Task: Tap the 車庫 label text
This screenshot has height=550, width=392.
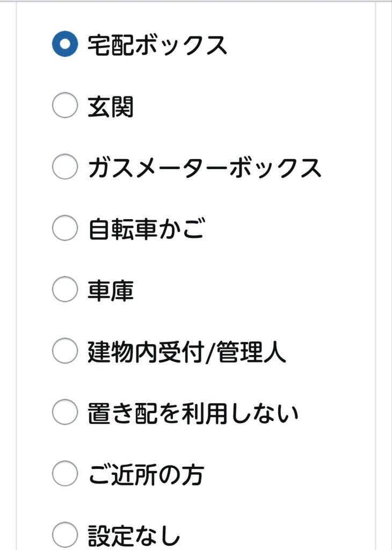Action: coord(111,291)
